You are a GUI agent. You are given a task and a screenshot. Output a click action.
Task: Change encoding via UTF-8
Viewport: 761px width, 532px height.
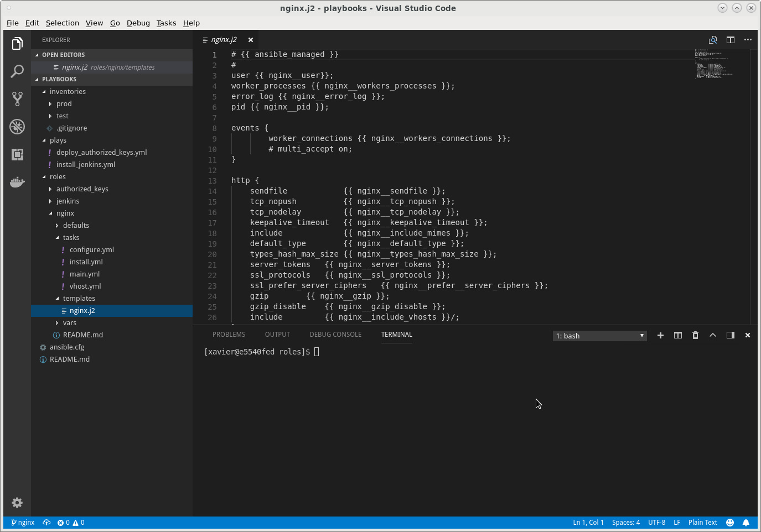pyautogui.click(x=657, y=523)
